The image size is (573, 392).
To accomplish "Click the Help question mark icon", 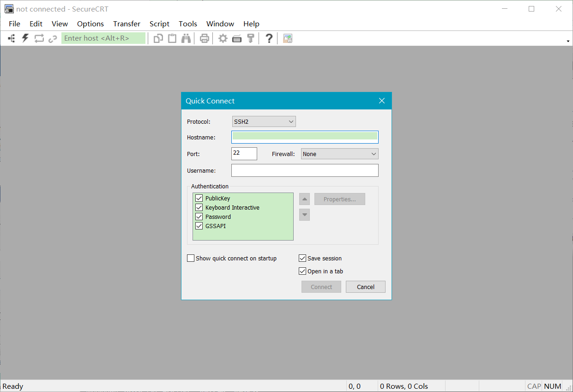I will click(x=269, y=38).
